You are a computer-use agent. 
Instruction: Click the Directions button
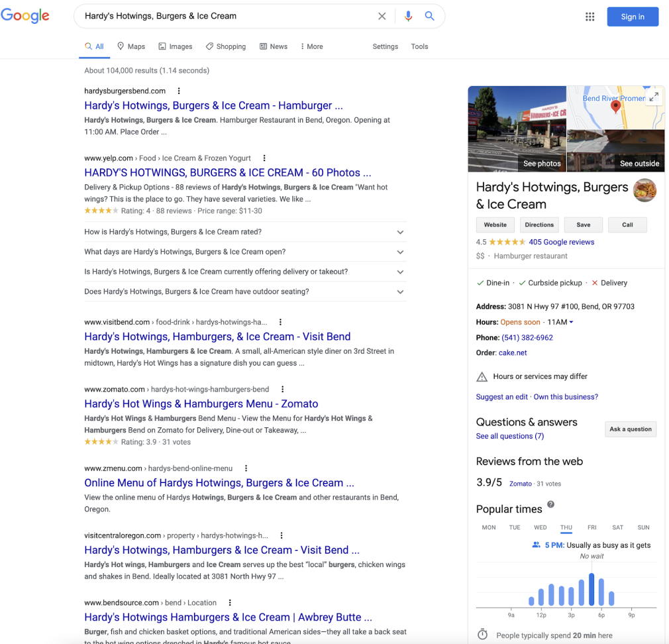[539, 225]
